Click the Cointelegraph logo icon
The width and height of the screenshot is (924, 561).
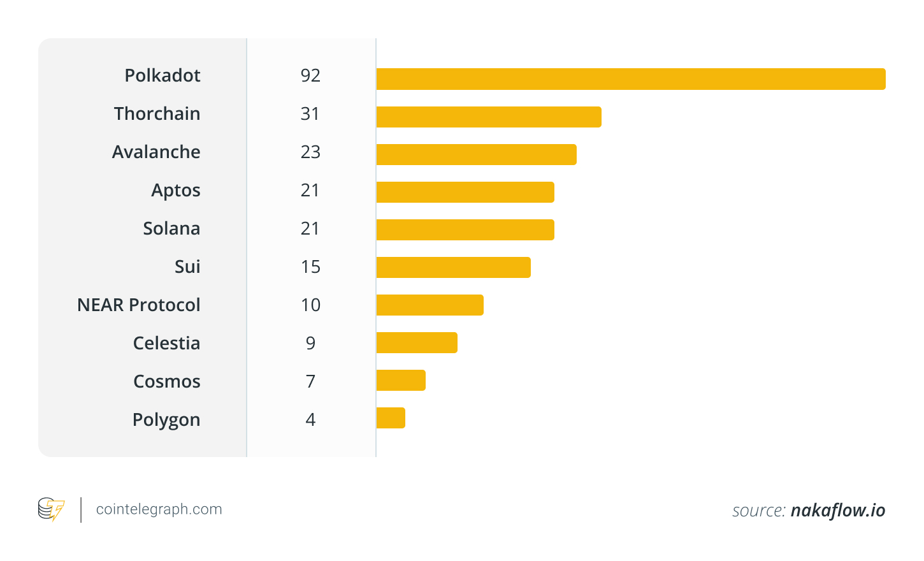(51, 509)
